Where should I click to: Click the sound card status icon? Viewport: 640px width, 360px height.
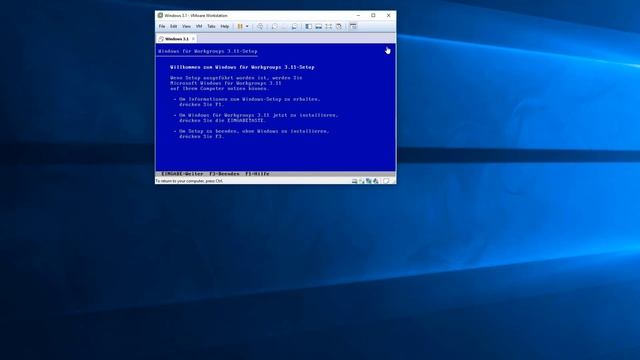point(376,181)
